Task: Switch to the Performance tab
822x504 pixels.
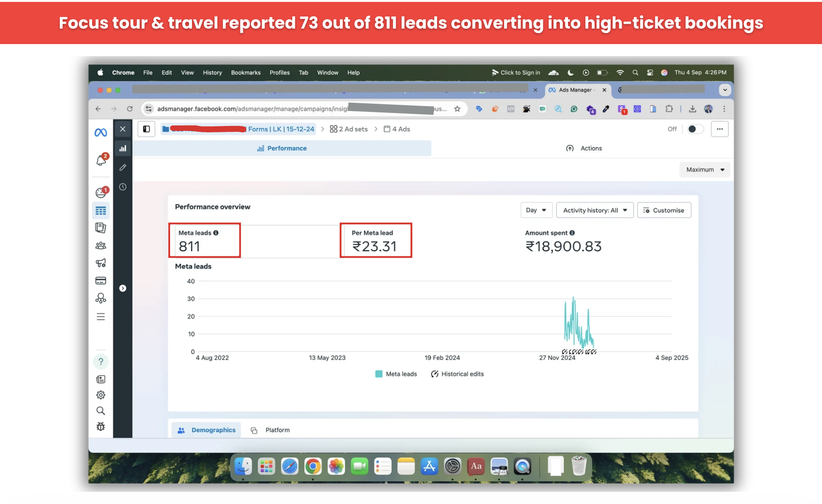Action: coord(282,148)
